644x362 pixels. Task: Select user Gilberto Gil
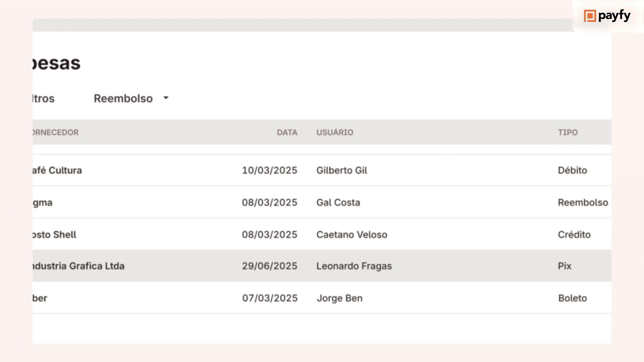[341, 170]
